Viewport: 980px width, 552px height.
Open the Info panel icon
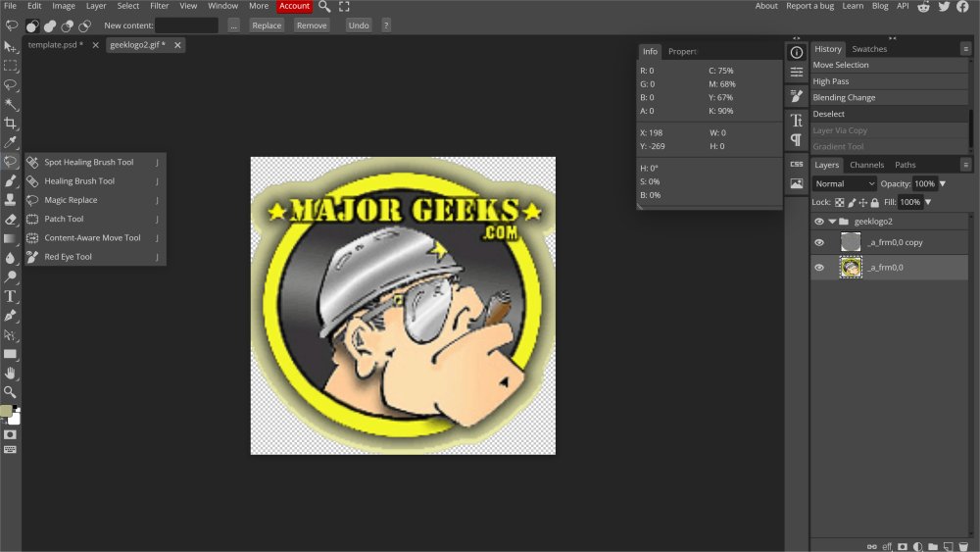tap(796, 53)
